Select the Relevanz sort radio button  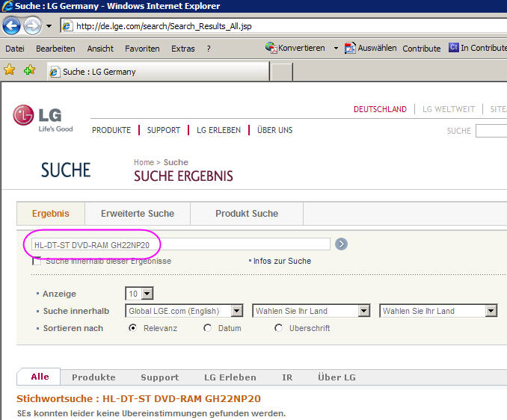[132, 328]
